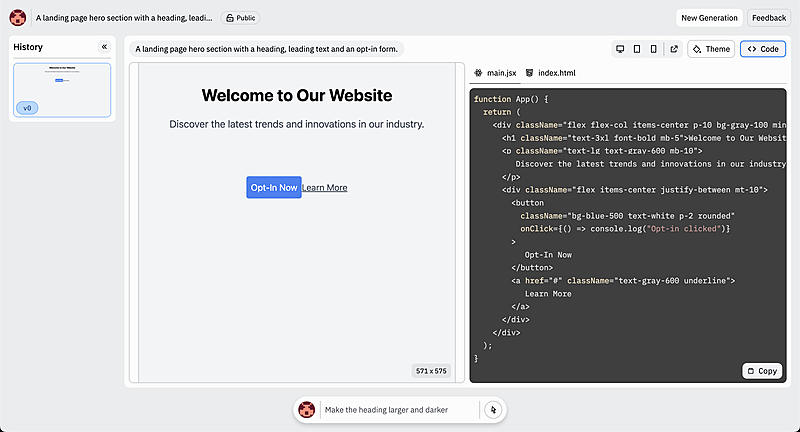Click the avatar beside the prompt input
Image resolution: width=800 pixels, height=432 pixels.
(x=307, y=410)
